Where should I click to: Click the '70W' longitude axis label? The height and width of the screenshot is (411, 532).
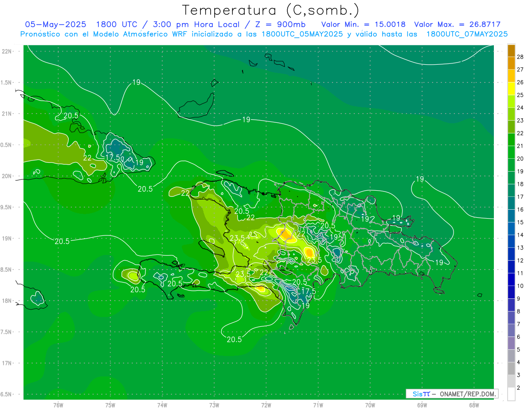coord(370,405)
